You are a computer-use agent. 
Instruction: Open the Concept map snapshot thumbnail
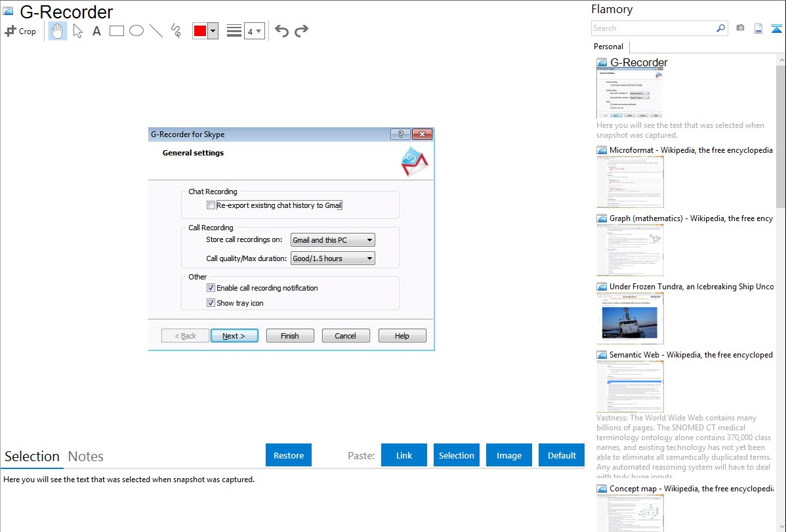tap(630, 513)
